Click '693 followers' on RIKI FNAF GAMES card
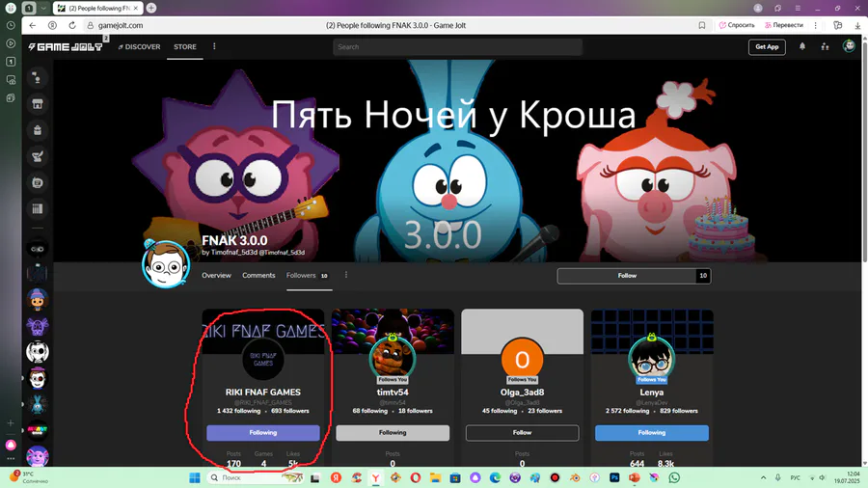Image resolution: width=868 pixels, height=488 pixels. point(290,411)
